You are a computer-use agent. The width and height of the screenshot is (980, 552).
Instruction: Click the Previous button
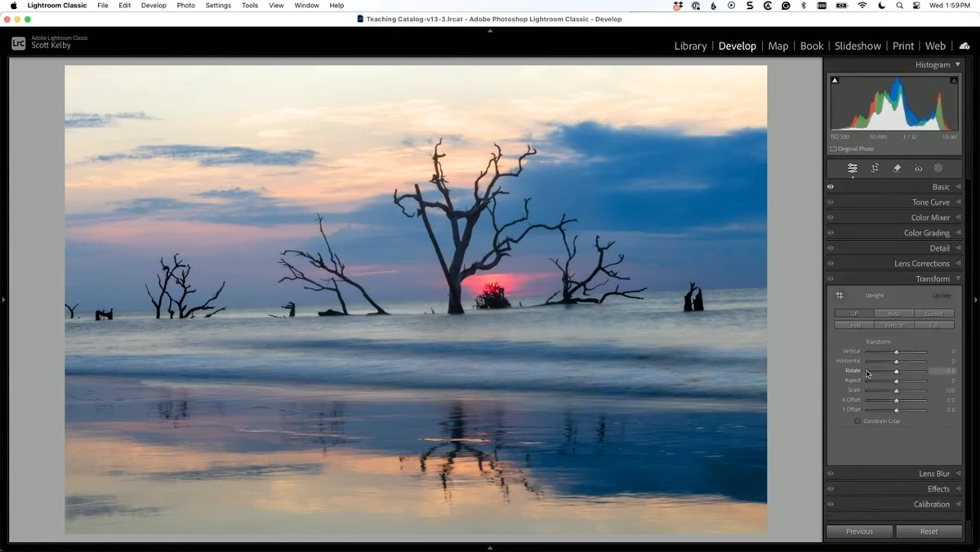pyautogui.click(x=859, y=532)
